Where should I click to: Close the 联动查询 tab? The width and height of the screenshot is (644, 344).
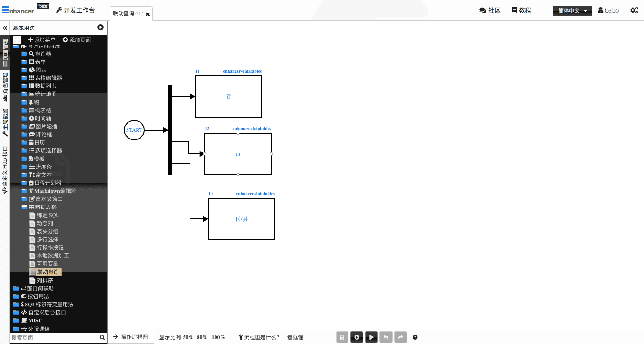coord(148,14)
